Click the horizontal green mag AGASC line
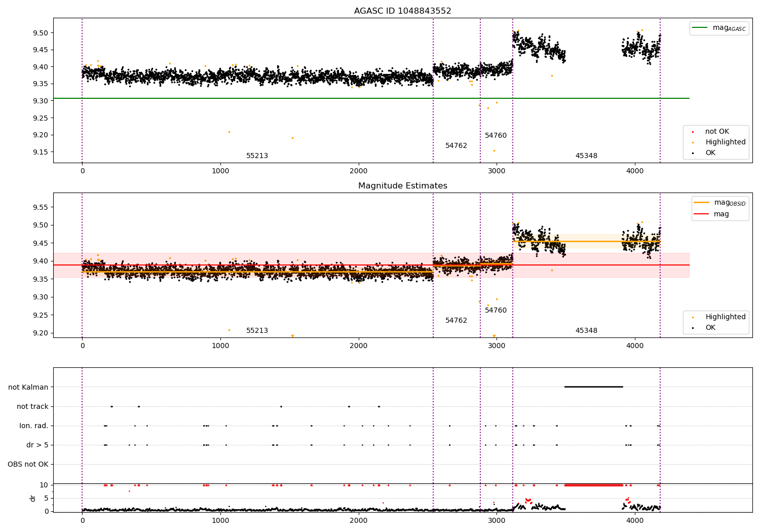Viewport: 760px width, 532px height. click(371, 98)
